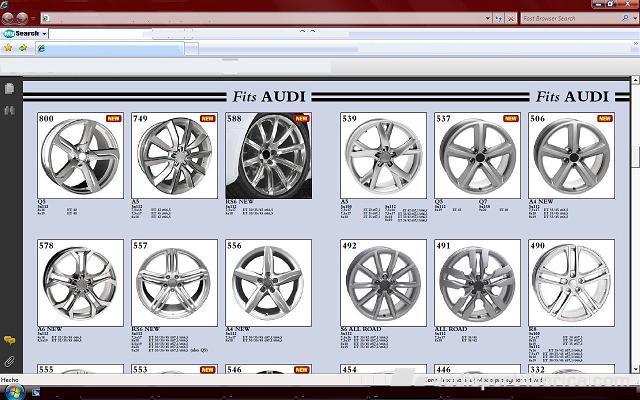The image size is (640, 400).
Task: Click the 'A4 NEW' label under wheel 506
Action: point(541,202)
